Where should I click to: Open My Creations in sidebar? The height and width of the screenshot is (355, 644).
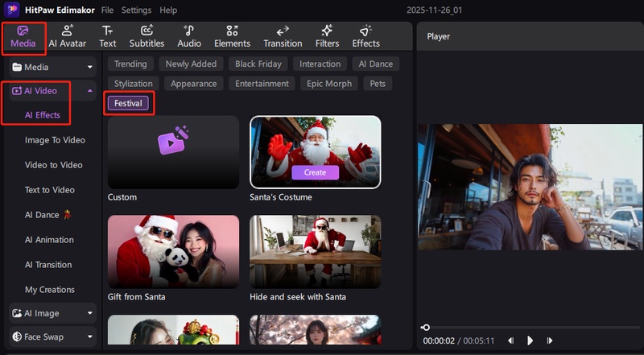[50, 290]
